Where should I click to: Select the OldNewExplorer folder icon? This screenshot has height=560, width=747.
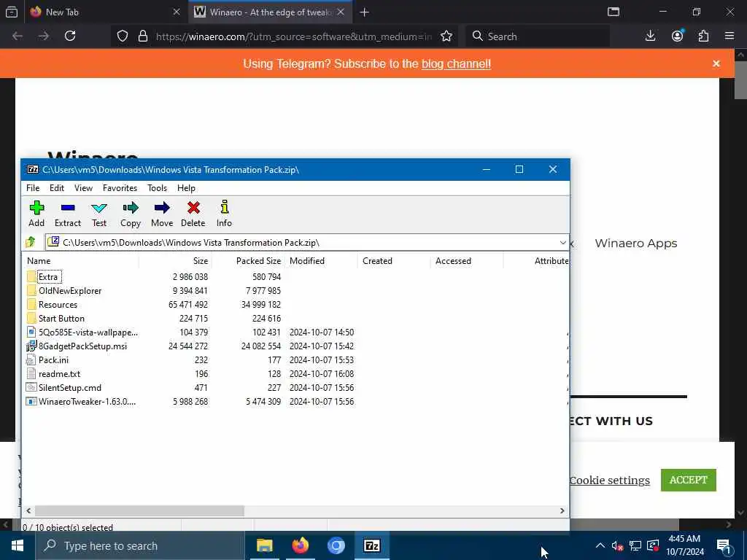31,290
